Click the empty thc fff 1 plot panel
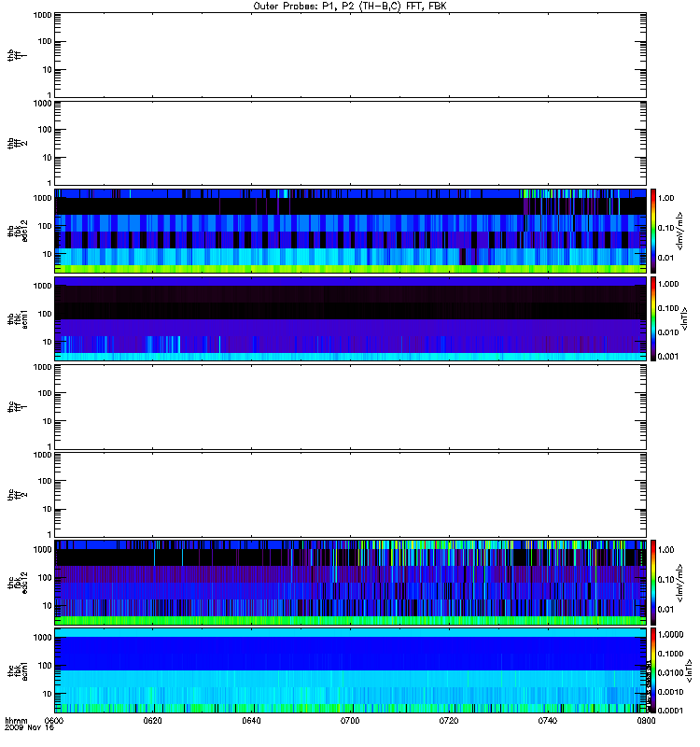Image resolution: width=700 pixels, height=747 pixels. coord(350,407)
